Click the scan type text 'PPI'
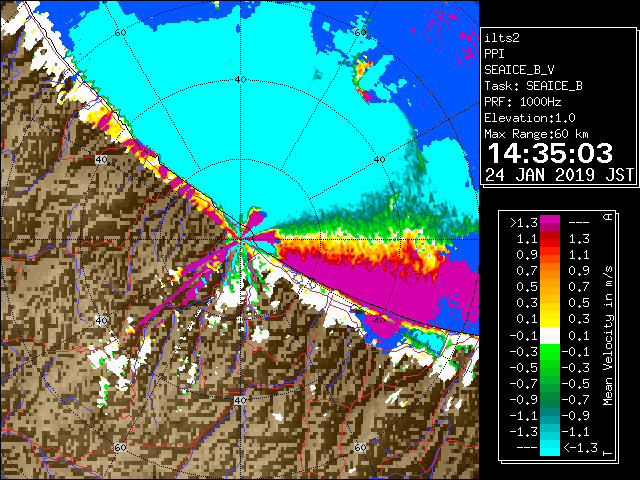The width and height of the screenshot is (640, 480). tap(494, 54)
